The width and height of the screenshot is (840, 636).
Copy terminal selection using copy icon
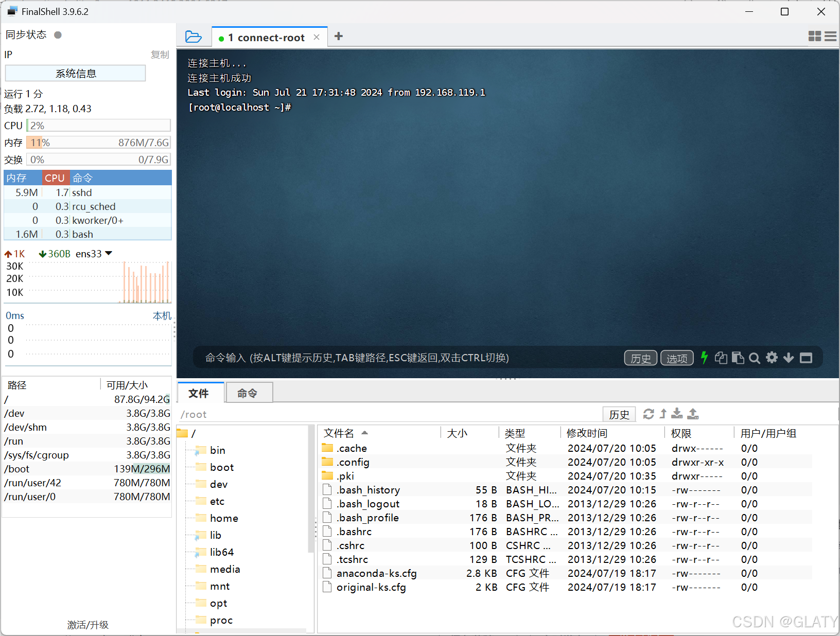[721, 358]
